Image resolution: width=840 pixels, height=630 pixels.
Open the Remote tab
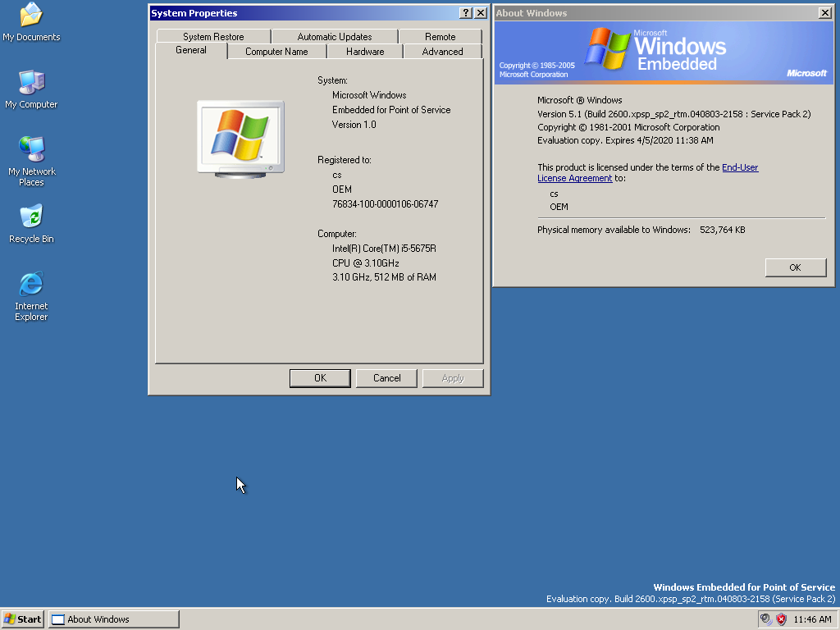pos(440,36)
